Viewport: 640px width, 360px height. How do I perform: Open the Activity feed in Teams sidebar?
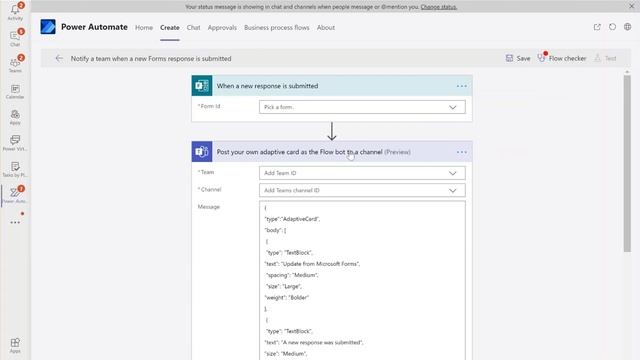(x=15, y=12)
